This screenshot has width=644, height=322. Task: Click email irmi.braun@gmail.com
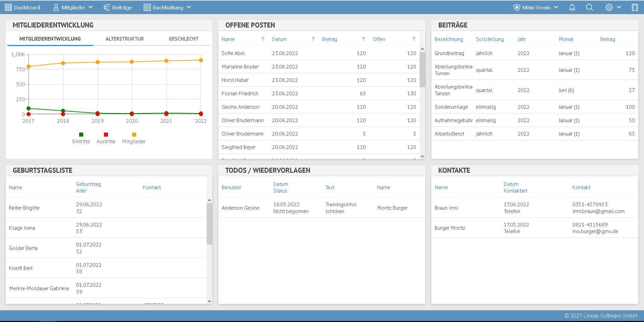tap(598, 211)
